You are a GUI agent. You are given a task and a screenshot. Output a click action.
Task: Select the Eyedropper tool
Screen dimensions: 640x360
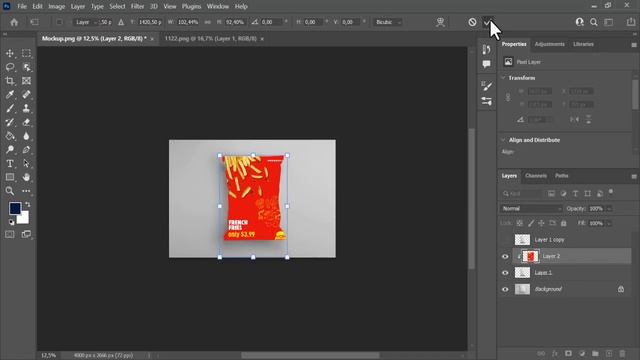pyautogui.click(x=10, y=95)
